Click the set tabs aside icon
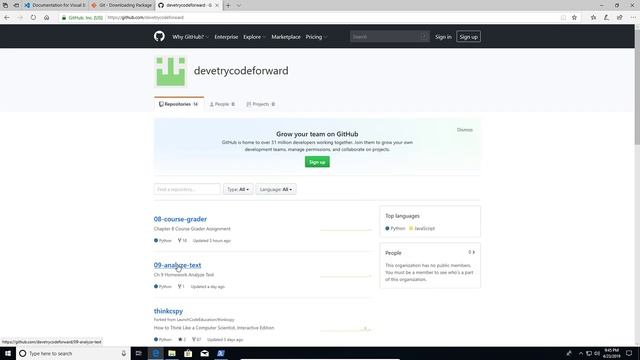Image resolution: width=640 pixels, height=360 pixels. click(x=16, y=5)
